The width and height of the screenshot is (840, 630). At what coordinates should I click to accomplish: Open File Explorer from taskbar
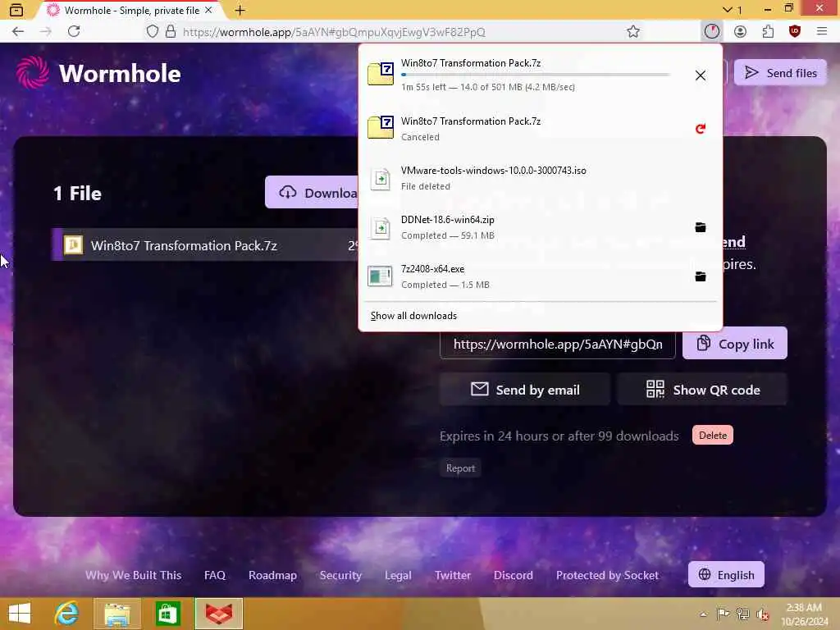tap(117, 614)
